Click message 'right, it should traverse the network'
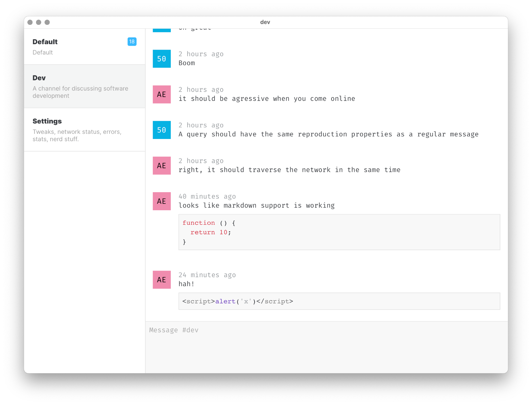532x405 pixels. coord(289,170)
